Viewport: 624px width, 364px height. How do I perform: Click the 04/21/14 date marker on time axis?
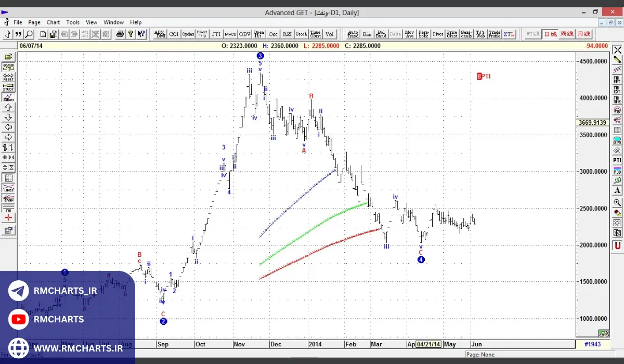[428, 344]
